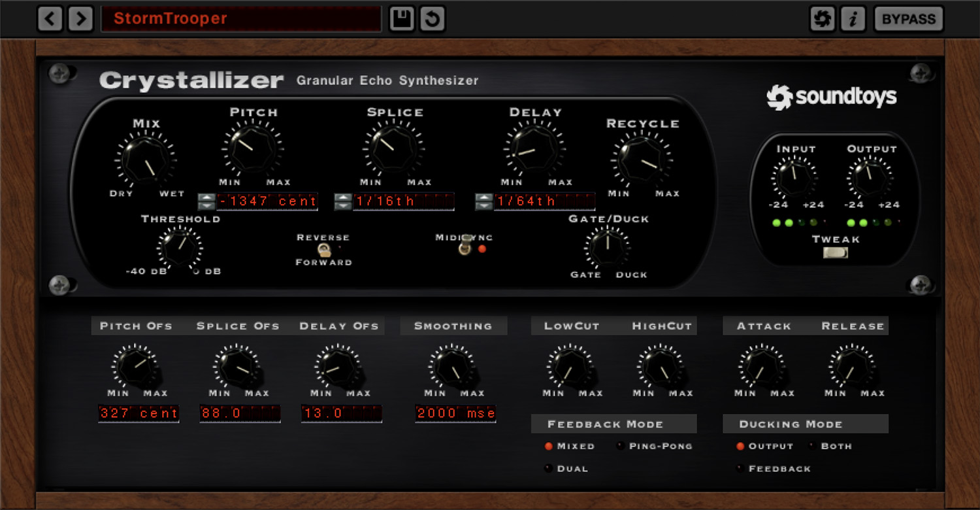Click the 13.0 delay offset display
The image size is (980, 510).
(x=342, y=413)
